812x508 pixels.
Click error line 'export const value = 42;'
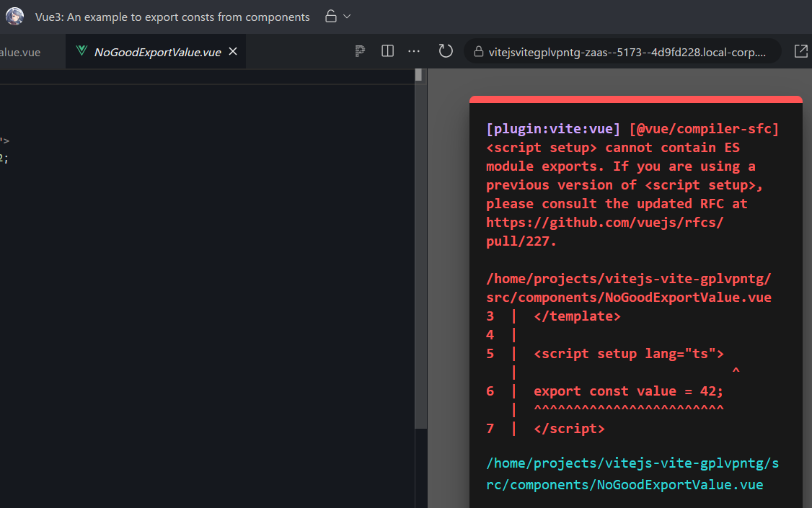628,391
